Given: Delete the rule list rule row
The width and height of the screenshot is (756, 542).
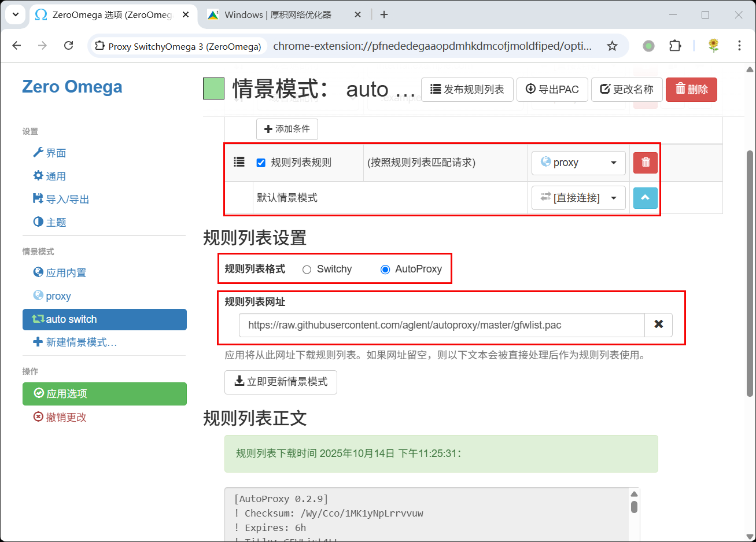Looking at the screenshot, I should coord(646,163).
